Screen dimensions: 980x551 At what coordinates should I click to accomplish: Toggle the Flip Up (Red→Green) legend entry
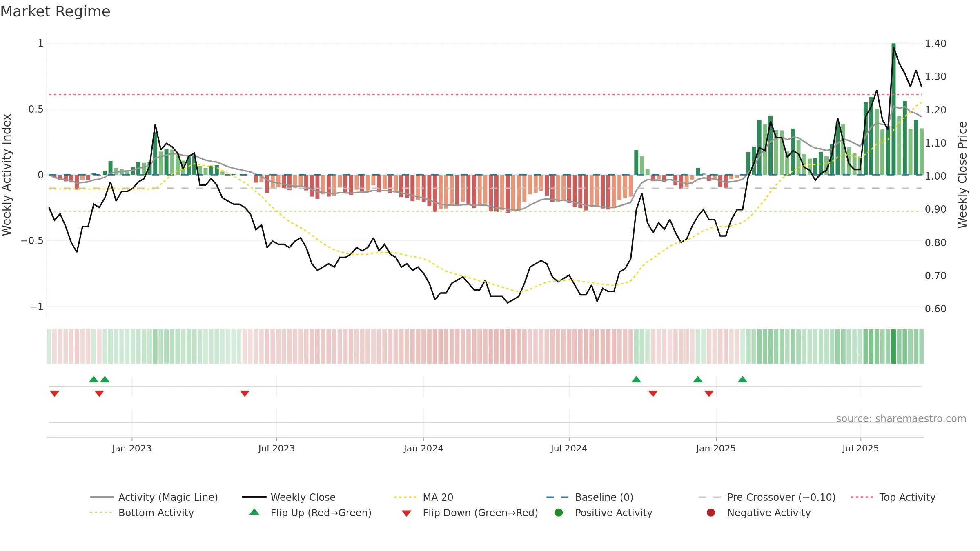tap(310, 513)
